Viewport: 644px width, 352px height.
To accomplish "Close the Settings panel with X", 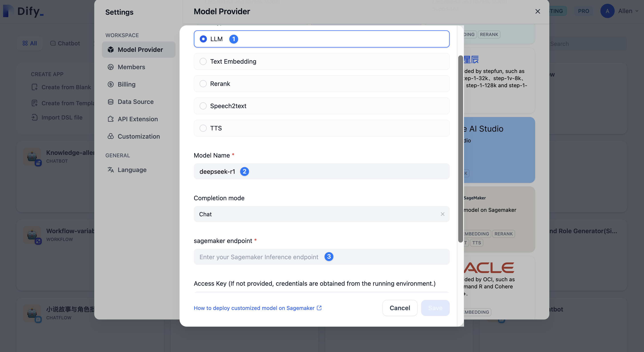I will coord(538,12).
